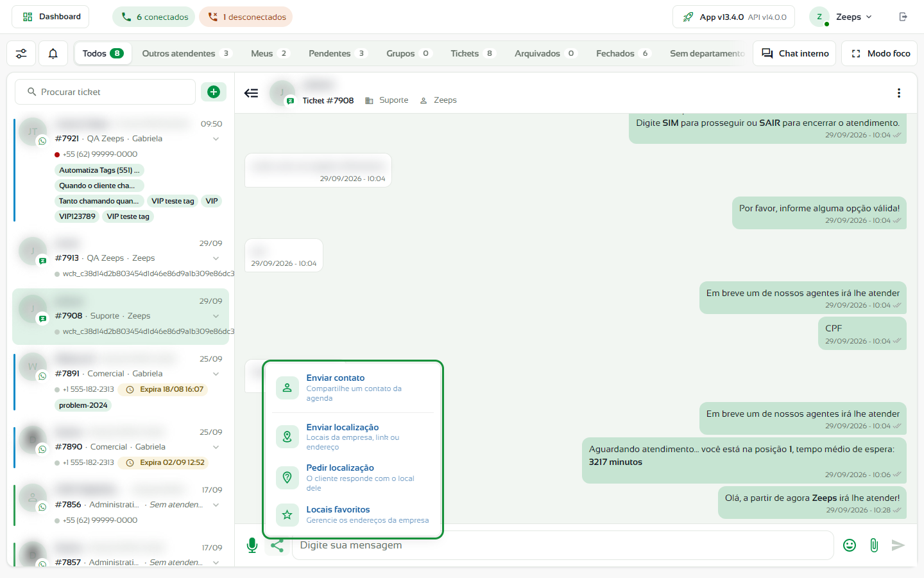Viewport: 924px width, 578px height.
Task: Log out using the exit icon
Action: [x=903, y=17]
